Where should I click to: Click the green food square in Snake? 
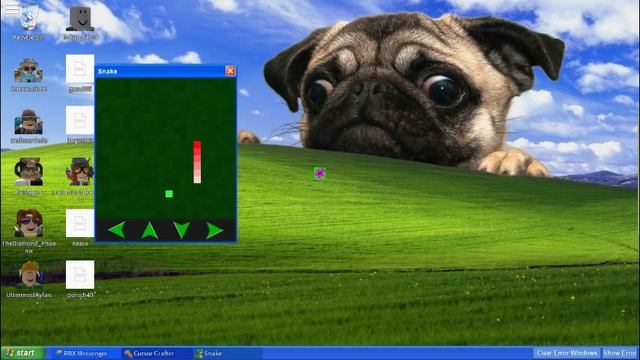tap(169, 194)
